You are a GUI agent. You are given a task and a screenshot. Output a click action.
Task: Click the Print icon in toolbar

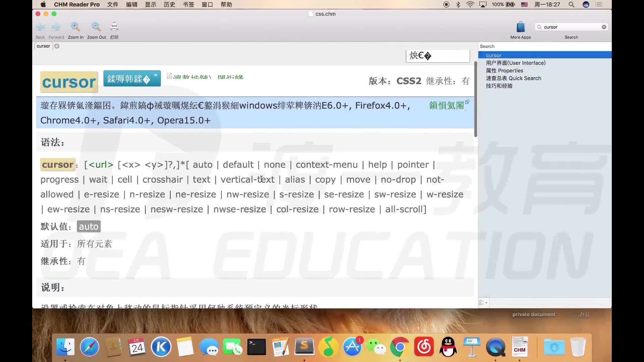pos(114,27)
